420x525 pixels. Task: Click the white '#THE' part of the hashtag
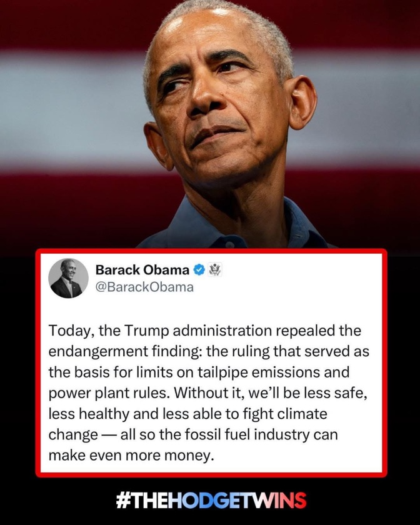tap(142, 500)
